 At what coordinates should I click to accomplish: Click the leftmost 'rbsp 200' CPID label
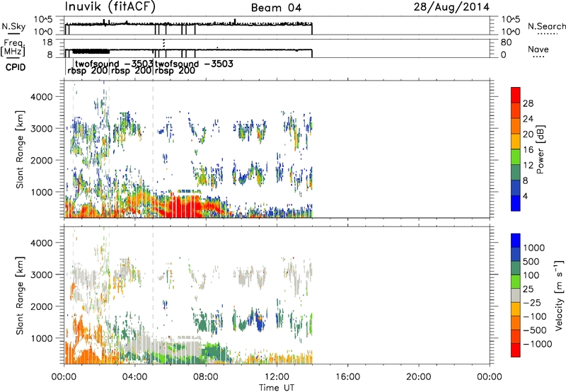click(87, 71)
